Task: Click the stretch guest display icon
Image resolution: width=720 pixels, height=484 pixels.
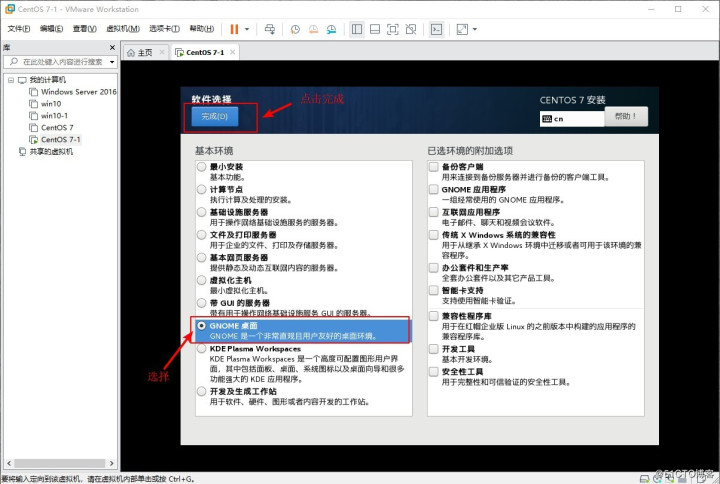Action: coord(462,29)
